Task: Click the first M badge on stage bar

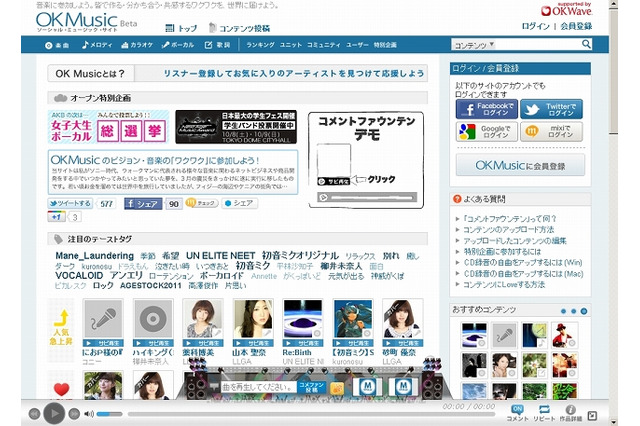Action: [x=369, y=386]
